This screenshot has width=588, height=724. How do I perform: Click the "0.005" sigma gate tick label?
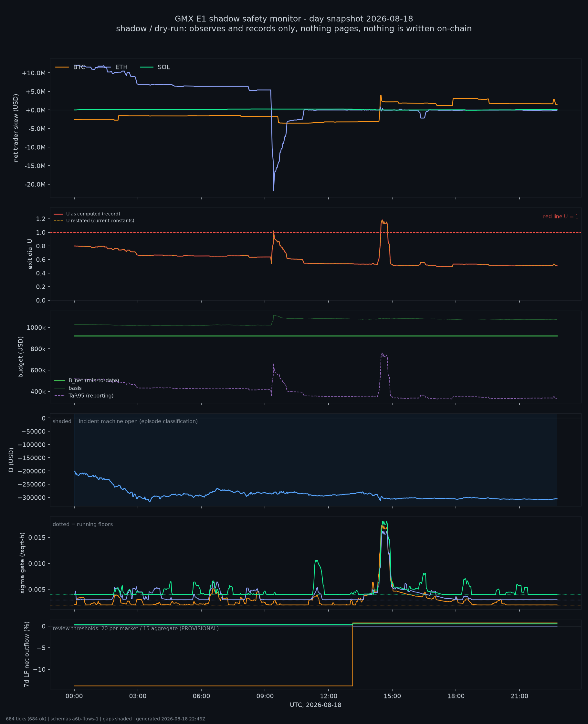pyautogui.click(x=37, y=590)
